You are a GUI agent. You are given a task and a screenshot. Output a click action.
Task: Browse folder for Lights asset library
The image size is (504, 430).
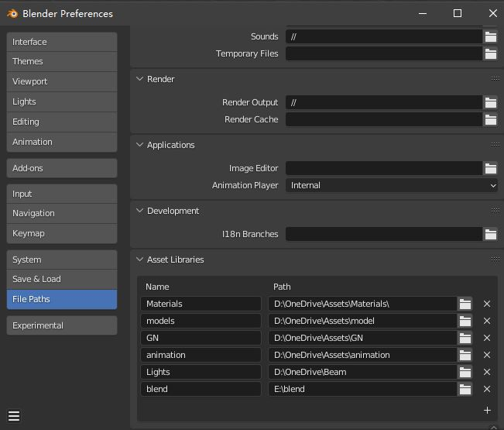465,372
